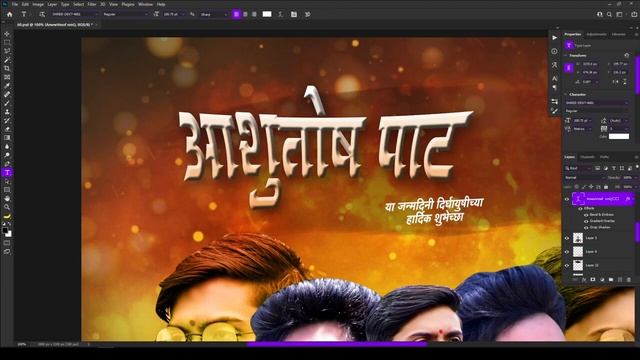Screen dimensions: 640x360
Task: Open the Window menu
Action: tap(145, 4)
